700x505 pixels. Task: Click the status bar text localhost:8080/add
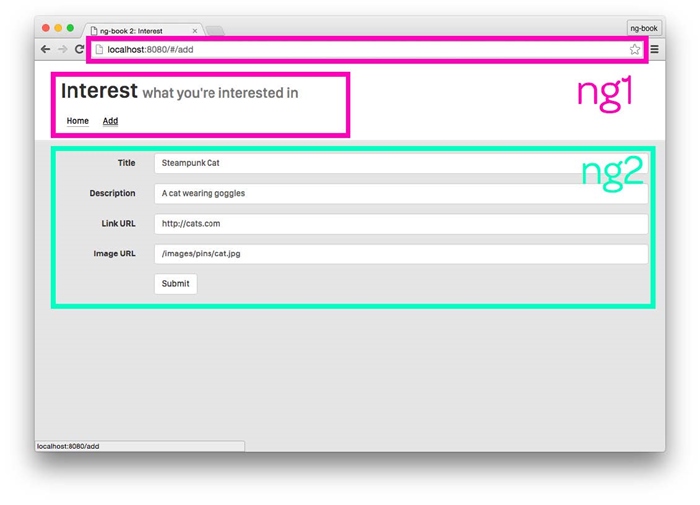[x=68, y=446]
